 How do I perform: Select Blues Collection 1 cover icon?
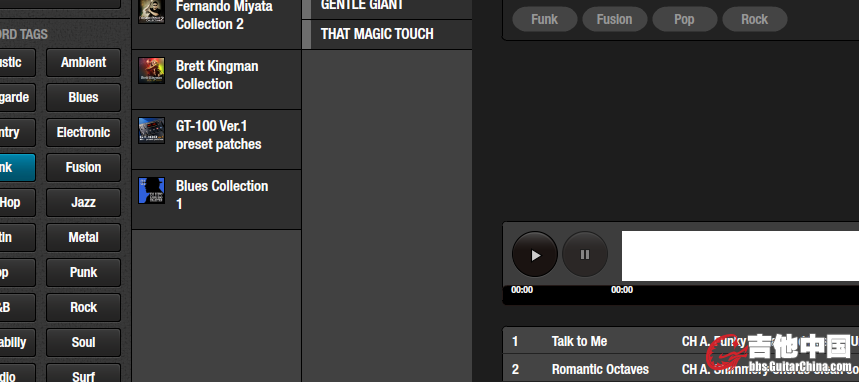tap(151, 190)
